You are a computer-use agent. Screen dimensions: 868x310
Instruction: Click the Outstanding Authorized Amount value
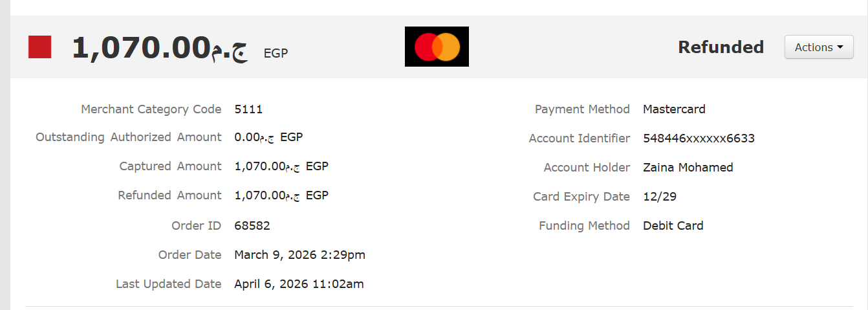[268, 137]
